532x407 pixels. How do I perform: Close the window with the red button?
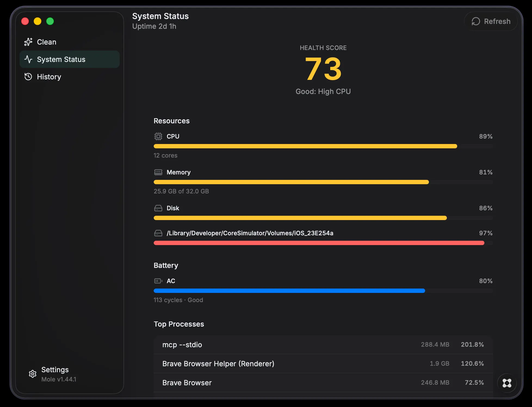25,21
